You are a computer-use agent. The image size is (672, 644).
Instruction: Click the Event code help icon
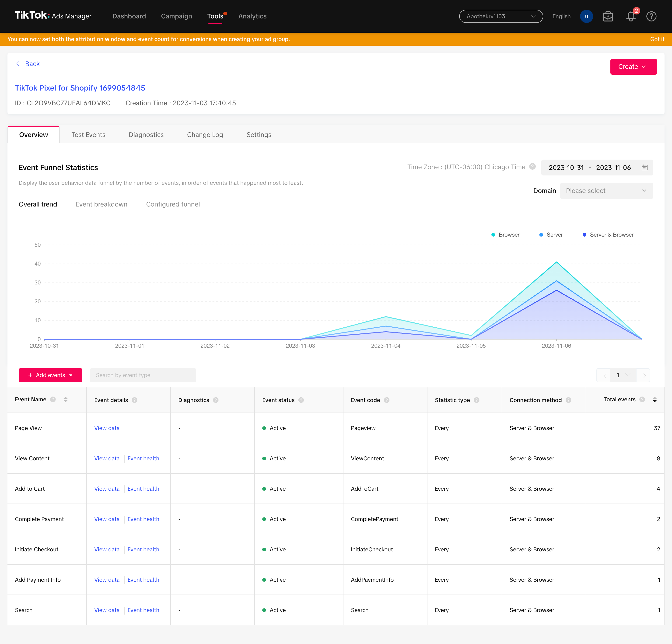387,400
